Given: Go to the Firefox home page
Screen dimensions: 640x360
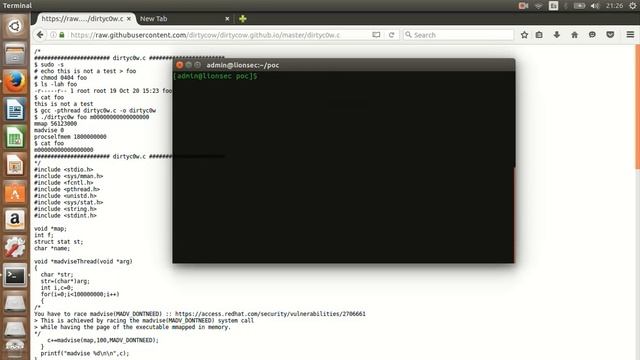Looking at the screenshot, I should tap(575, 35).
